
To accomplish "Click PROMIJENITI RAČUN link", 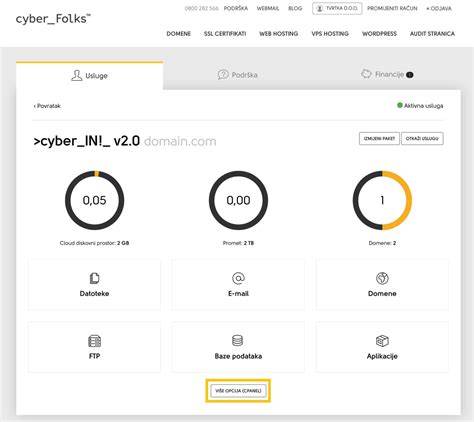I will (392, 8).
